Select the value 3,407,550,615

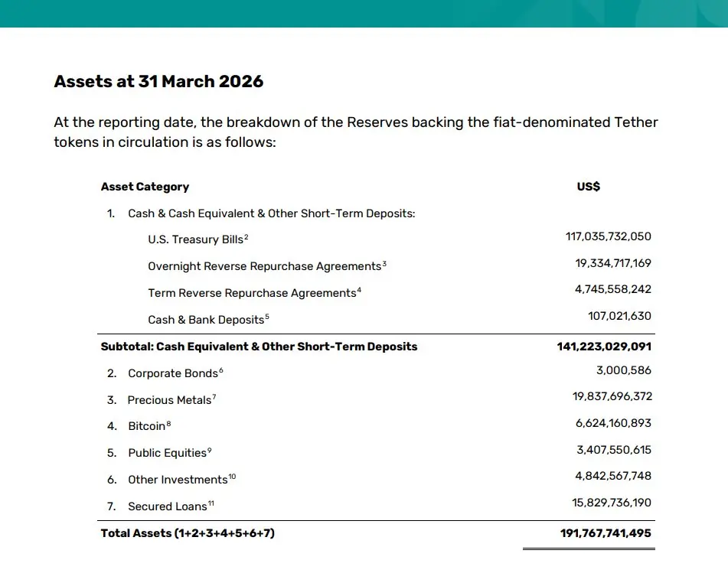coord(614,450)
